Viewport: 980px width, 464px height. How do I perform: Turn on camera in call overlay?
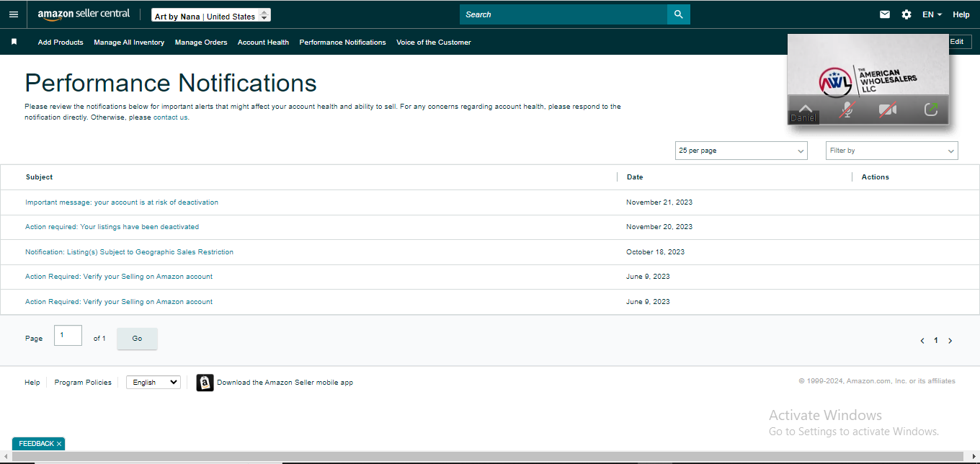[x=888, y=110]
